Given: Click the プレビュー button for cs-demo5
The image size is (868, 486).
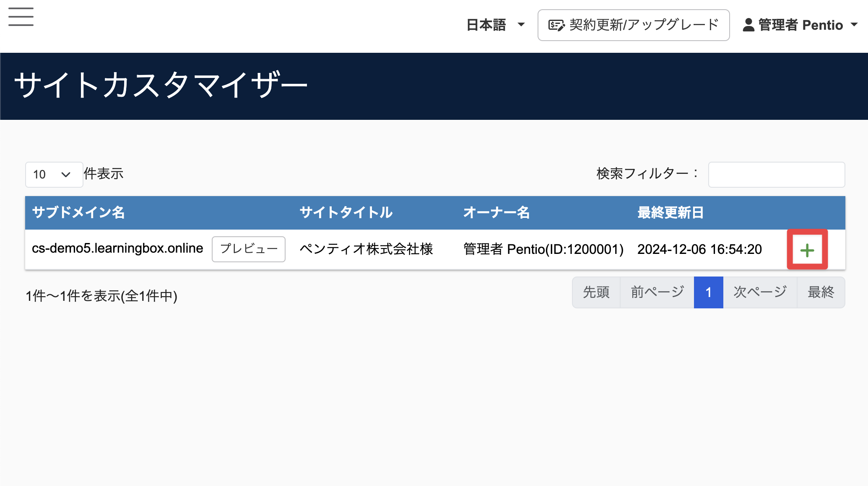Looking at the screenshot, I should click(249, 249).
